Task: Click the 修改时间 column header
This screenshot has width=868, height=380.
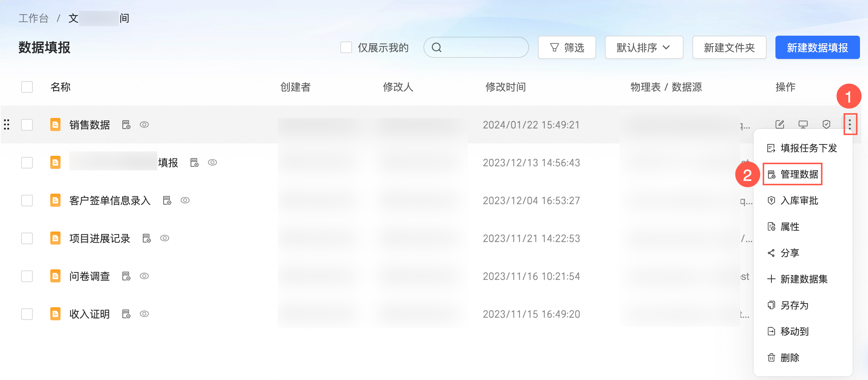Action: coord(505,87)
